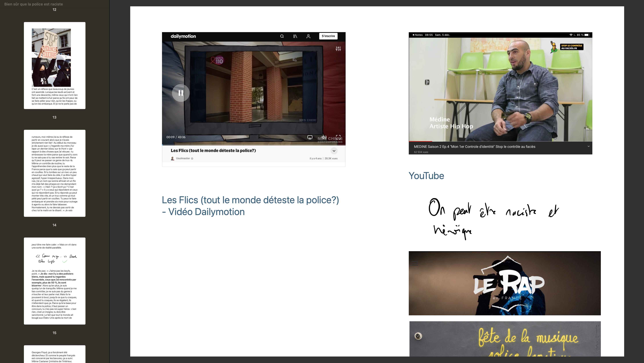Click the Dailymotion video progress bar
644x363 pixels.
click(254, 145)
